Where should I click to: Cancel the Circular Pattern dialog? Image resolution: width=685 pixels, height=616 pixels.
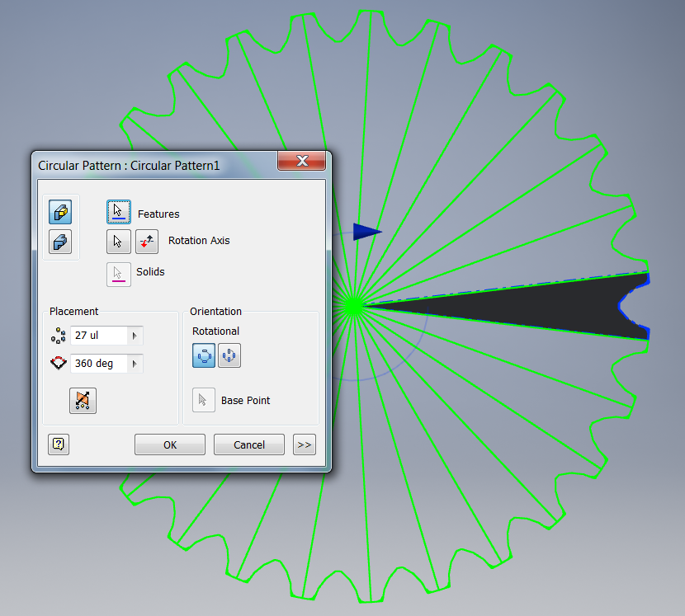coord(249,444)
